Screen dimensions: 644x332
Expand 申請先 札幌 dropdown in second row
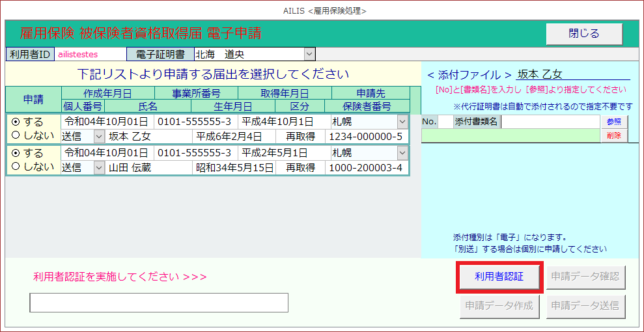click(402, 154)
